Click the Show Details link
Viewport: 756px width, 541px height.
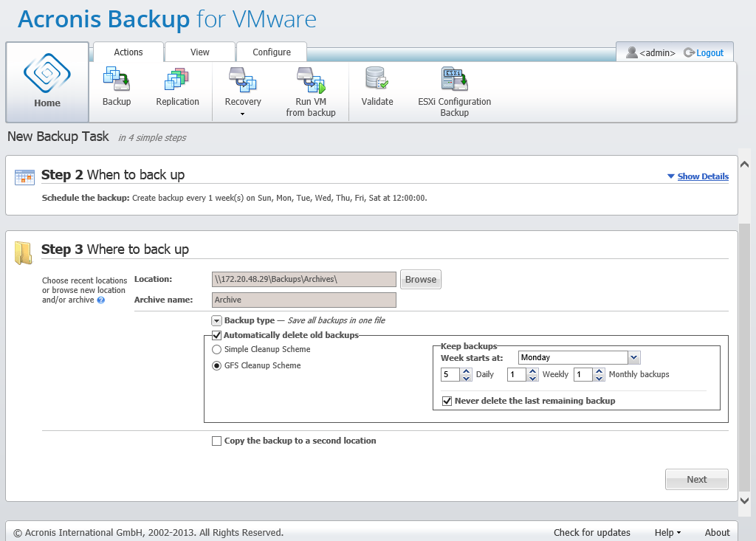702,176
